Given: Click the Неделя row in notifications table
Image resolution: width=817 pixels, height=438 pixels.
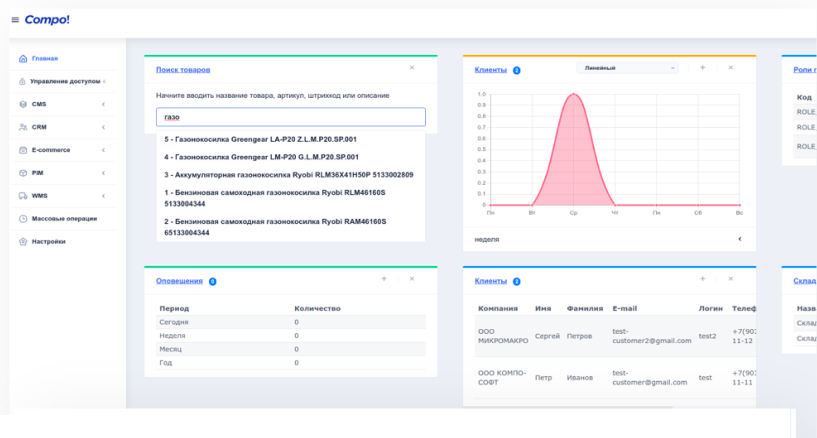Looking at the screenshot, I should pyautogui.click(x=291, y=336).
